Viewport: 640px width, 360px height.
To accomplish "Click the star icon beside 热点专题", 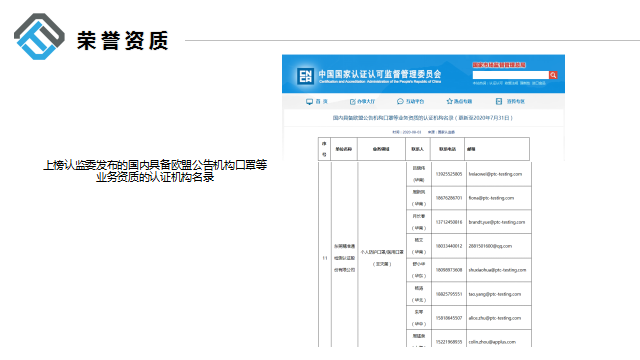I will [449, 101].
